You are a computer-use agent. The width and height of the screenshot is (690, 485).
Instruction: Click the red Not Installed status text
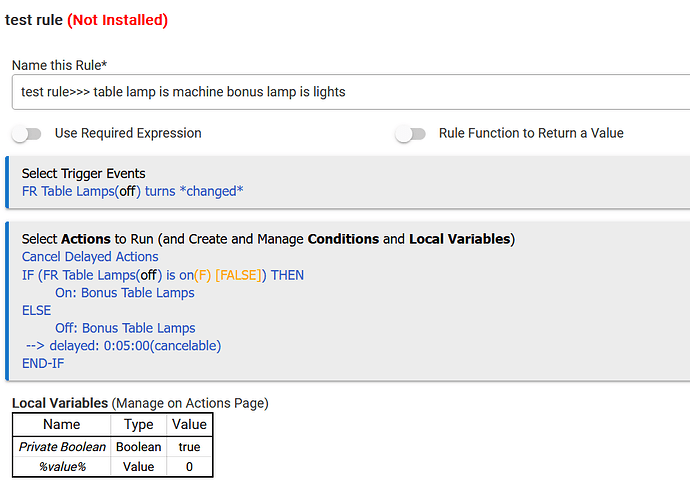click(117, 20)
